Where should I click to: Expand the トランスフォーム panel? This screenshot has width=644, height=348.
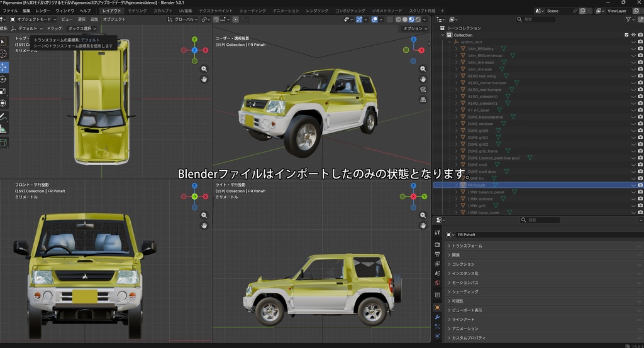[x=544, y=246]
